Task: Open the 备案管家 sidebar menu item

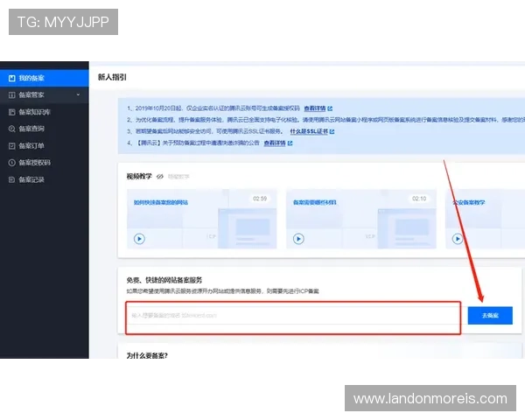Action: click(45, 95)
